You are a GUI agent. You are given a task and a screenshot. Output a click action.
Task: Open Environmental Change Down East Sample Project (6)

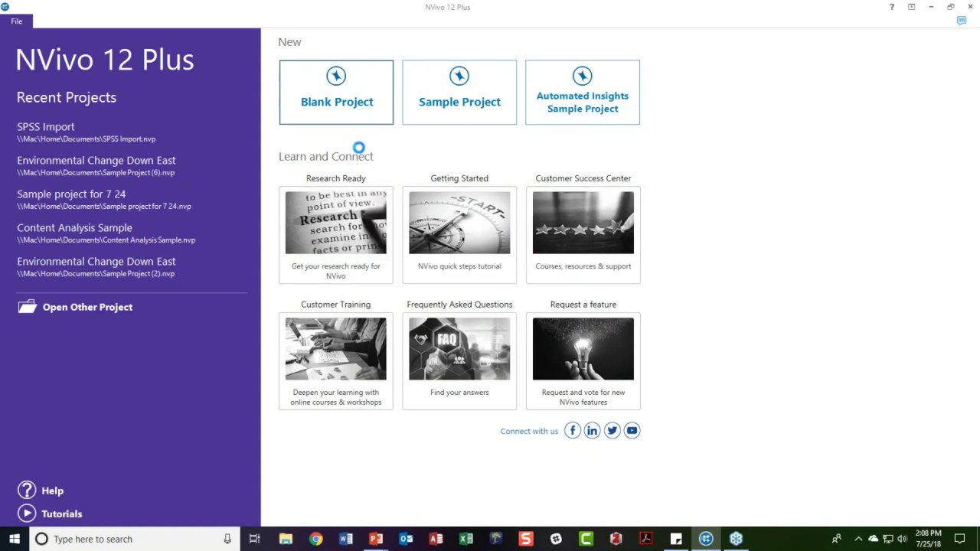click(96, 166)
